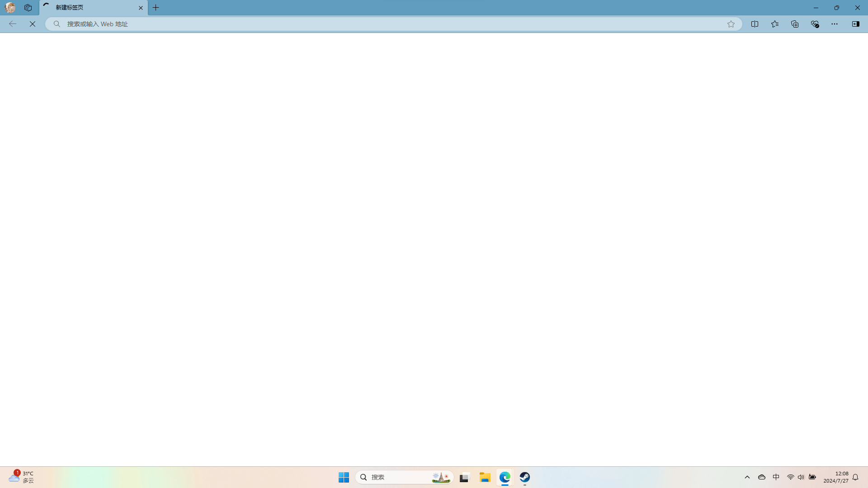Open the Windows Start menu
Viewport: 868px width, 488px height.
point(344,477)
